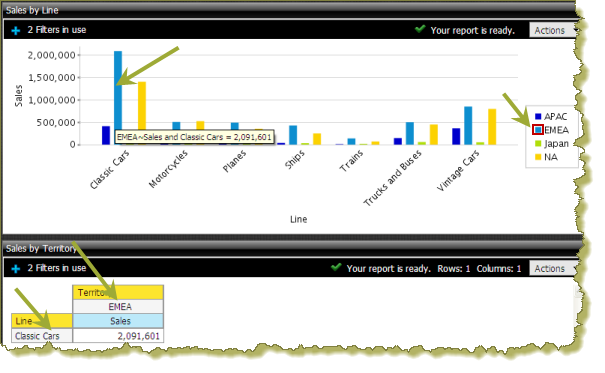605x373 pixels.
Task: Click the Classic Cars table row cell
Action: (x=42, y=336)
